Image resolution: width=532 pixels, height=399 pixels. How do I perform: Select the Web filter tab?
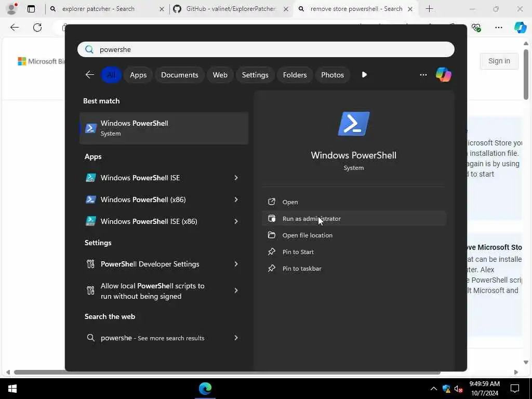(220, 75)
